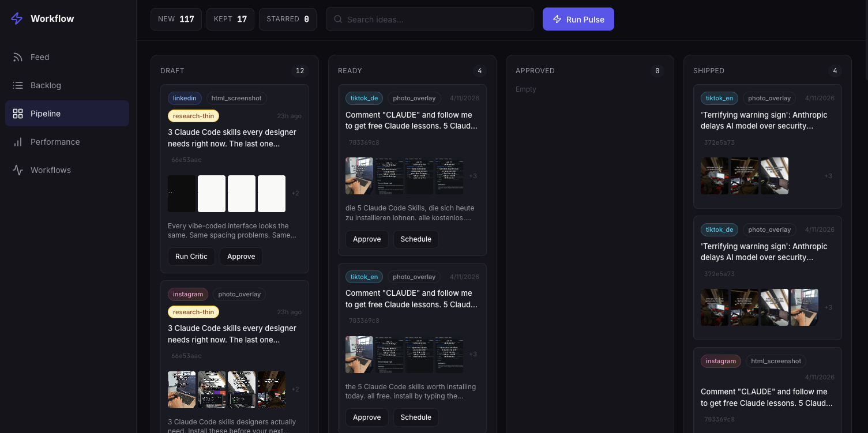Click the Backlog list icon

[18, 85]
